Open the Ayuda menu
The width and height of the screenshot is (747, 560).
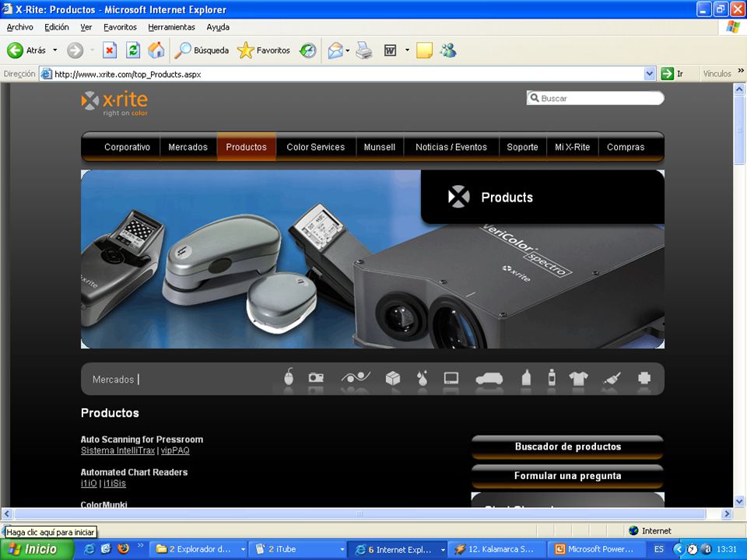(218, 27)
